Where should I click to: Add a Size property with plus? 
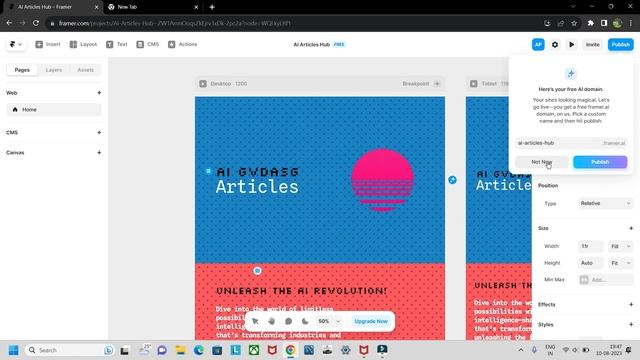pyautogui.click(x=631, y=228)
